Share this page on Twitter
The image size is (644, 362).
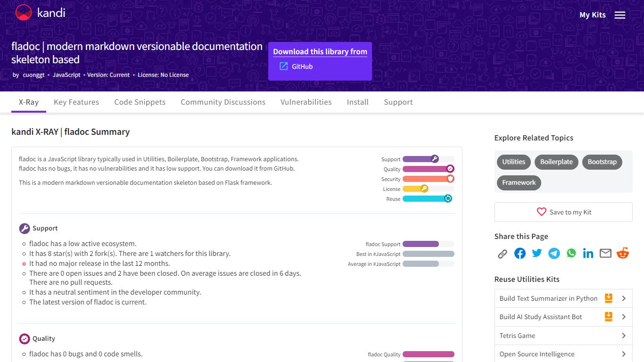pos(537,253)
